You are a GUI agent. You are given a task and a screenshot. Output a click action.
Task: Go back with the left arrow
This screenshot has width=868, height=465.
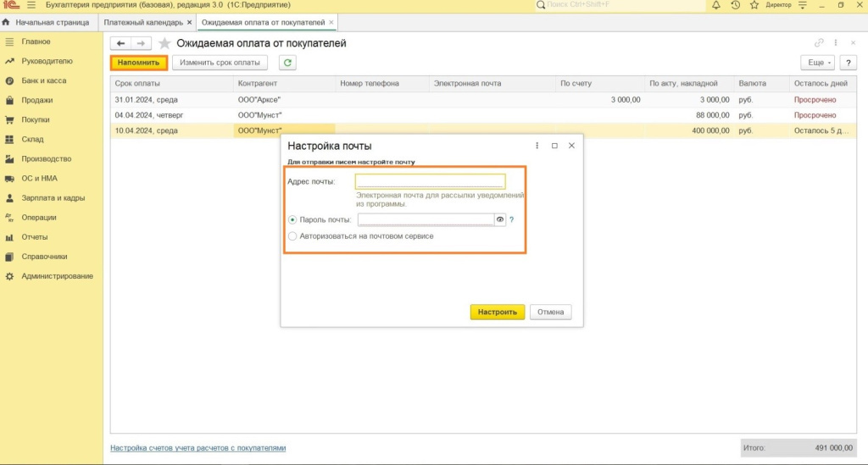point(121,43)
